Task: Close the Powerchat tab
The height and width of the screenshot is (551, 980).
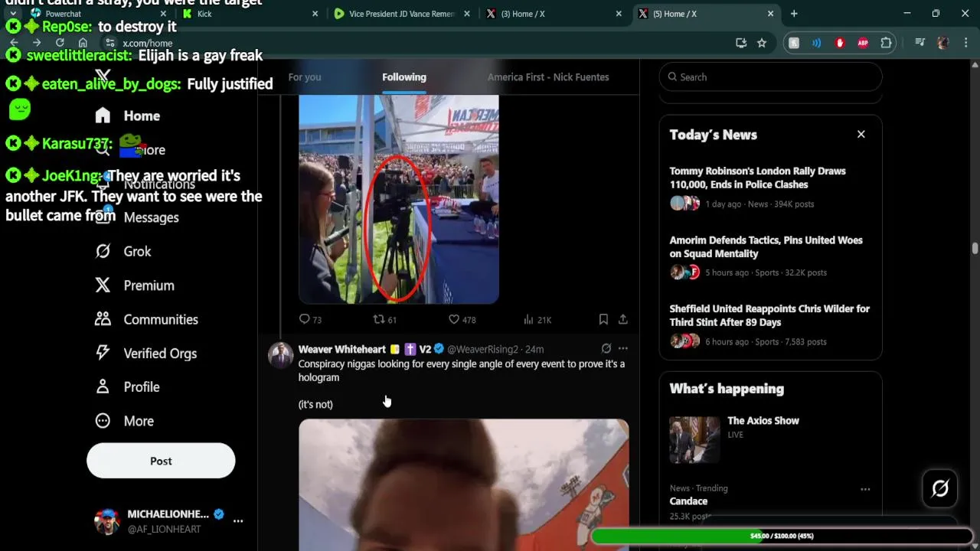Action: (164, 14)
